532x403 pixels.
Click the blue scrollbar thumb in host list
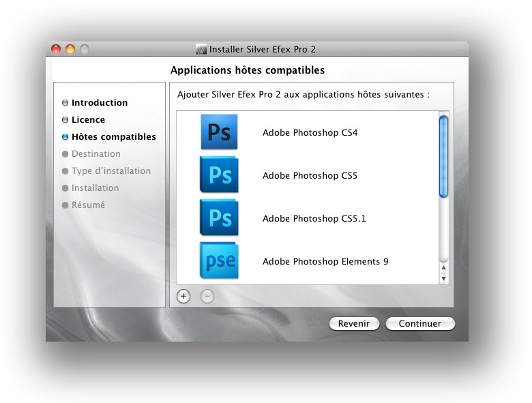(x=443, y=156)
